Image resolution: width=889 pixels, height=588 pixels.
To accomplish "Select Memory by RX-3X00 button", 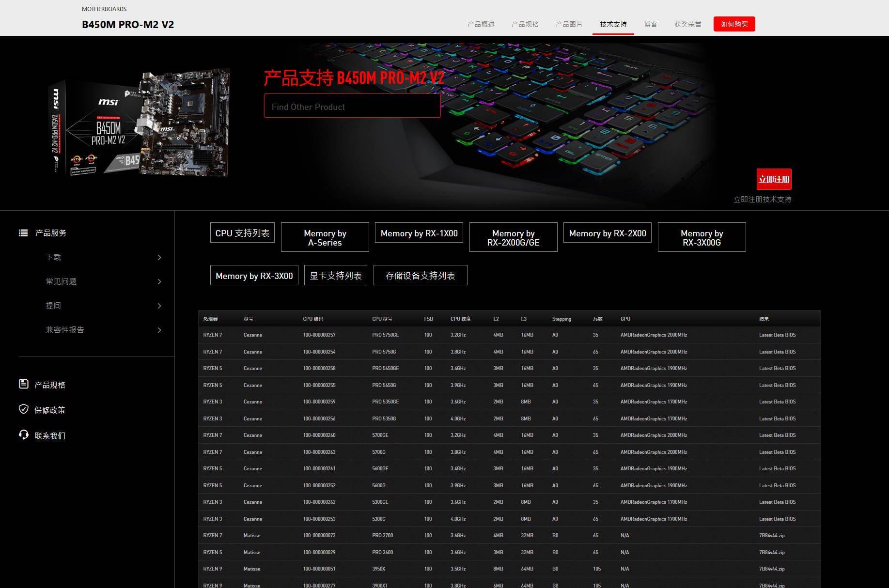I will [x=254, y=275].
